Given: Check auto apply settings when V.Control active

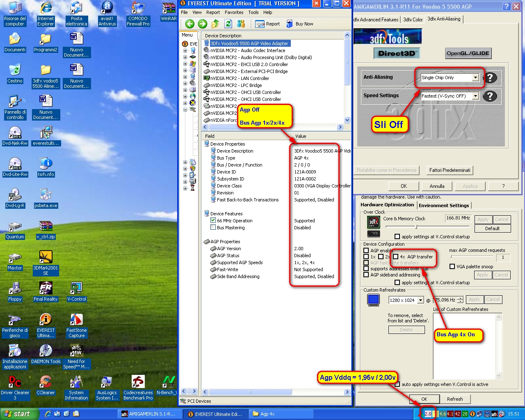Looking at the screenshot, I should click(x=397, y=384).
